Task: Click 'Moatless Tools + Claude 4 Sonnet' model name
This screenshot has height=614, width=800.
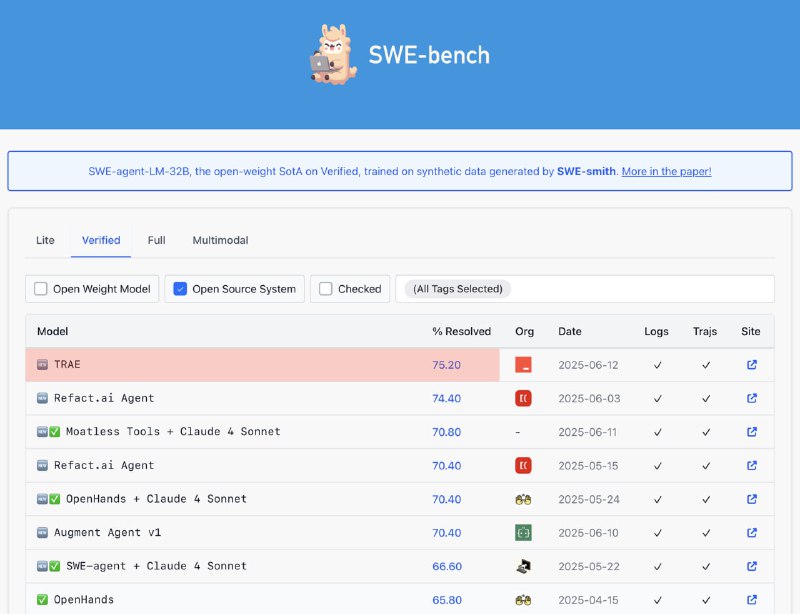Action: pos(173,432)
